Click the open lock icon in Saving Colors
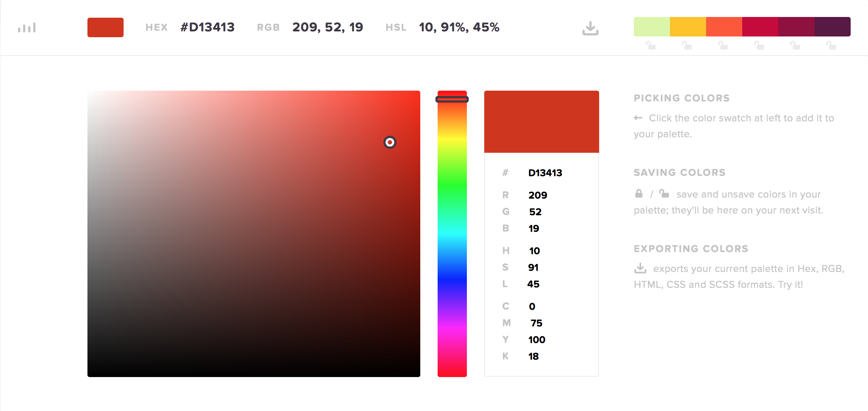Screen dimensions: 868x411 pos(664,194)
